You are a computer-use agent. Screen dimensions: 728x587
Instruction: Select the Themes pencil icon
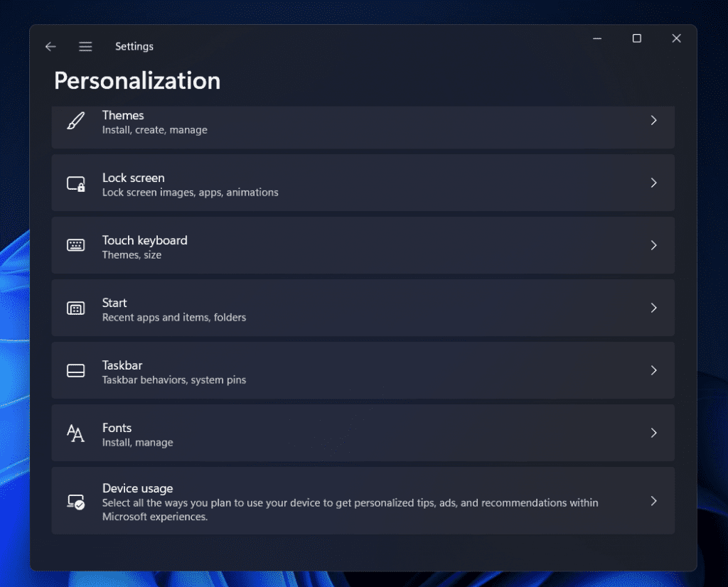coord(75,121)
